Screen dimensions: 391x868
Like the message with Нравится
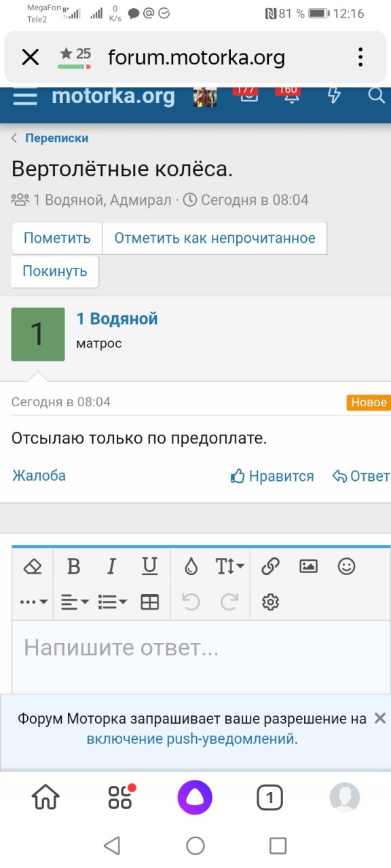click(x=272, y=476)
